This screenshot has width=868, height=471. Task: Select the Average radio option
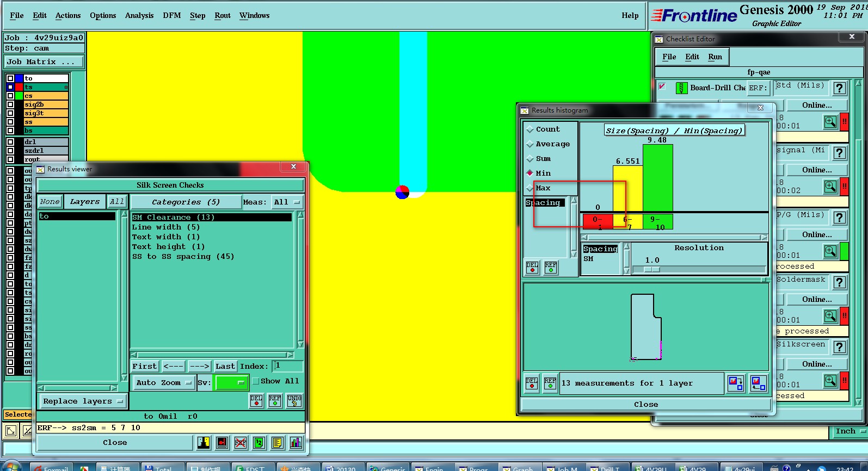pos(530,144)
